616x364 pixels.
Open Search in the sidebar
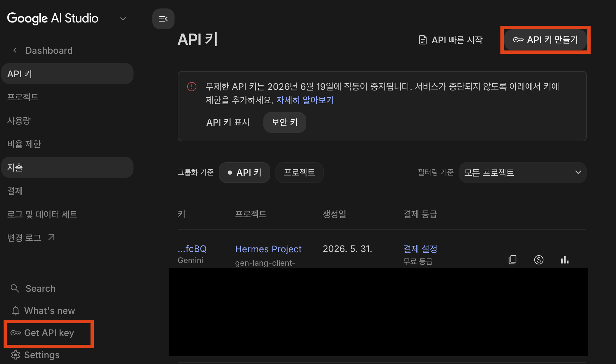(40, 288)
